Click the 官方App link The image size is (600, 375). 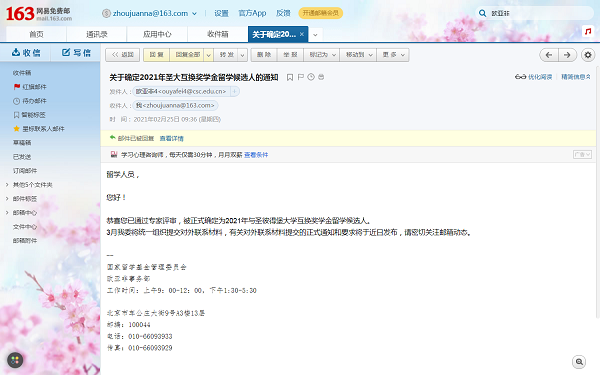(252, 13)
